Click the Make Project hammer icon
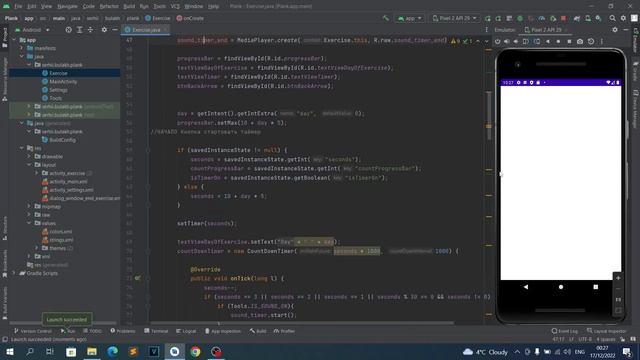 tap(386, 18)
